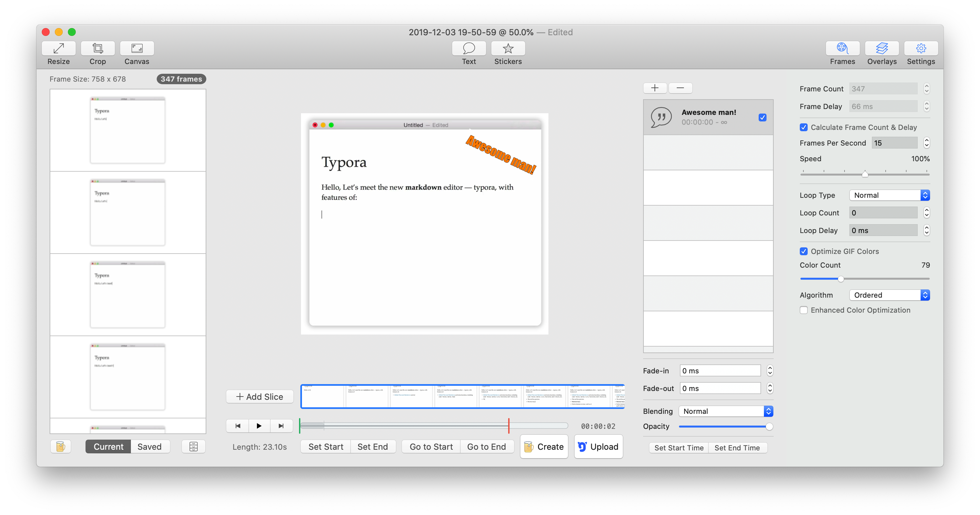Click the Length: 23.10s label

pyautogui.click(x=260, y=447)
